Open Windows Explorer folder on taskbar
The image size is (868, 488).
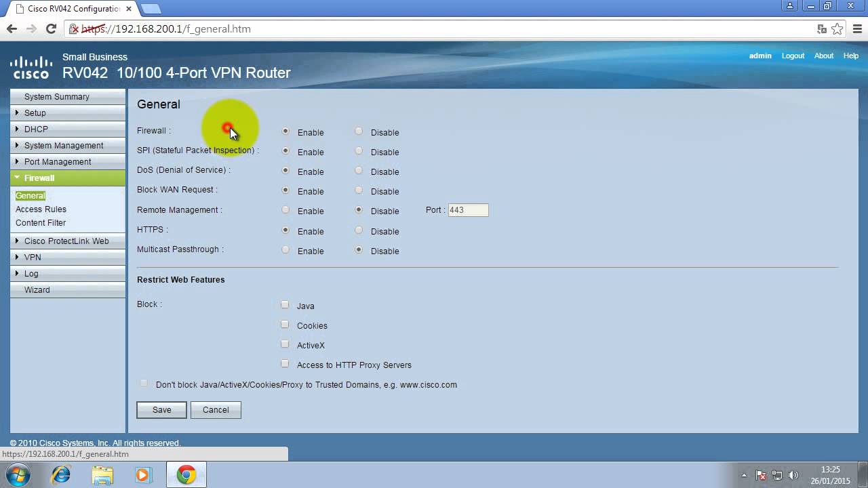coord(102,475)
